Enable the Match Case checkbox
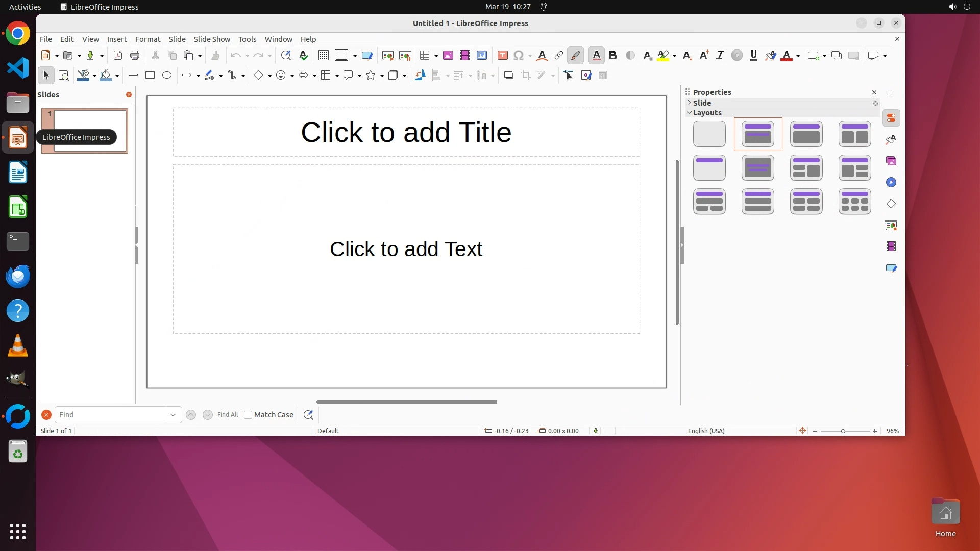980x551 pixels. 248,415
